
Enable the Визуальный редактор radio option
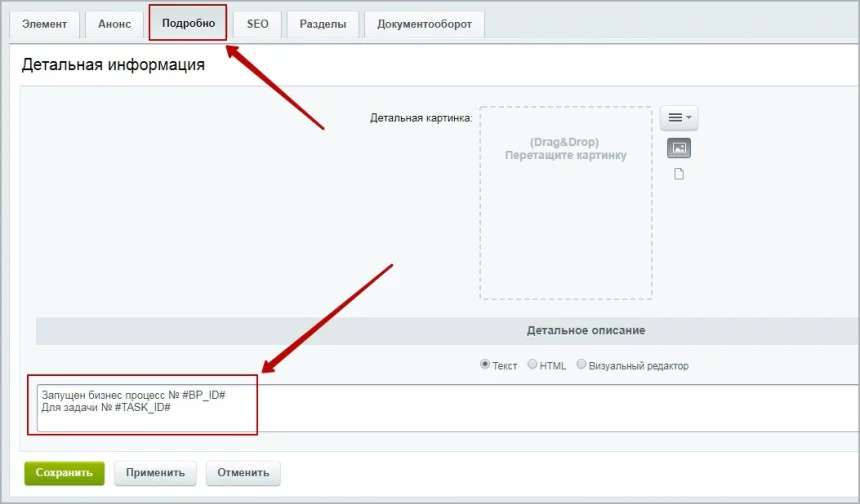click(x=581, y=365)
